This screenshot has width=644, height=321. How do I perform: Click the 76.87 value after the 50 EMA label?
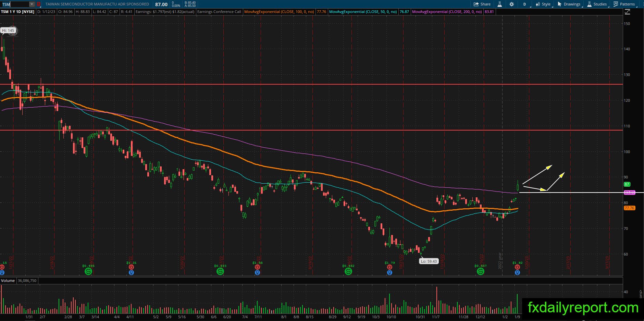point(404,12)
